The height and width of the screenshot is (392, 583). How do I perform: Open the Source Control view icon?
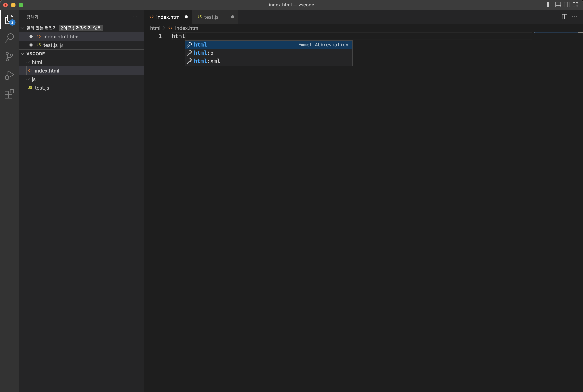(x=9, y=56)
